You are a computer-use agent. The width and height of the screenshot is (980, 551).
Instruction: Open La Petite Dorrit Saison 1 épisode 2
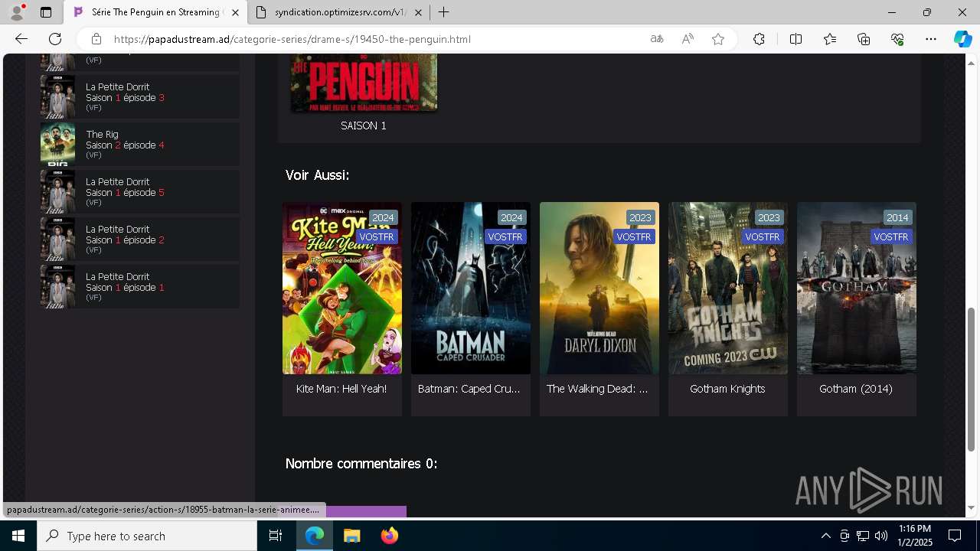coord(140,239)
